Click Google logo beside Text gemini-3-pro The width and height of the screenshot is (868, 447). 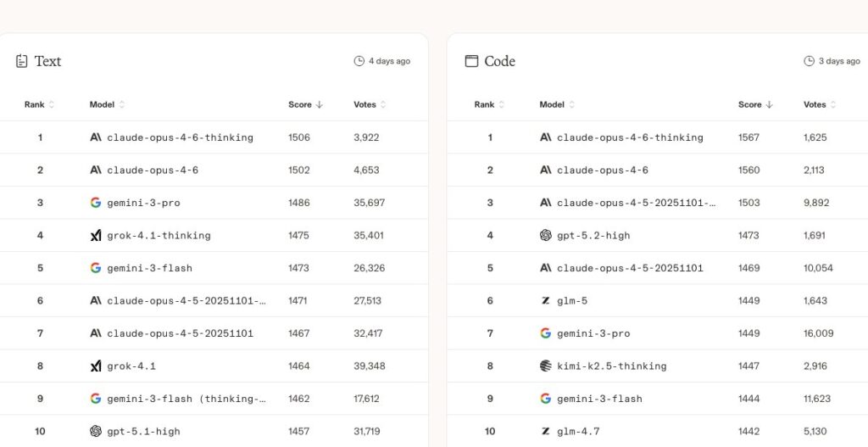click(96, 203)
